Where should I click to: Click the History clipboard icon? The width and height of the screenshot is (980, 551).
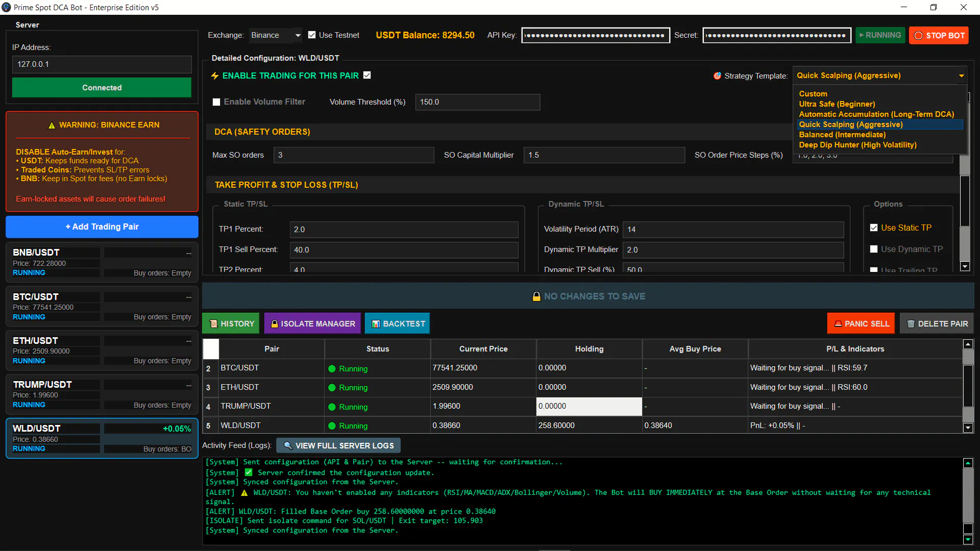click(x=213, y=324)
